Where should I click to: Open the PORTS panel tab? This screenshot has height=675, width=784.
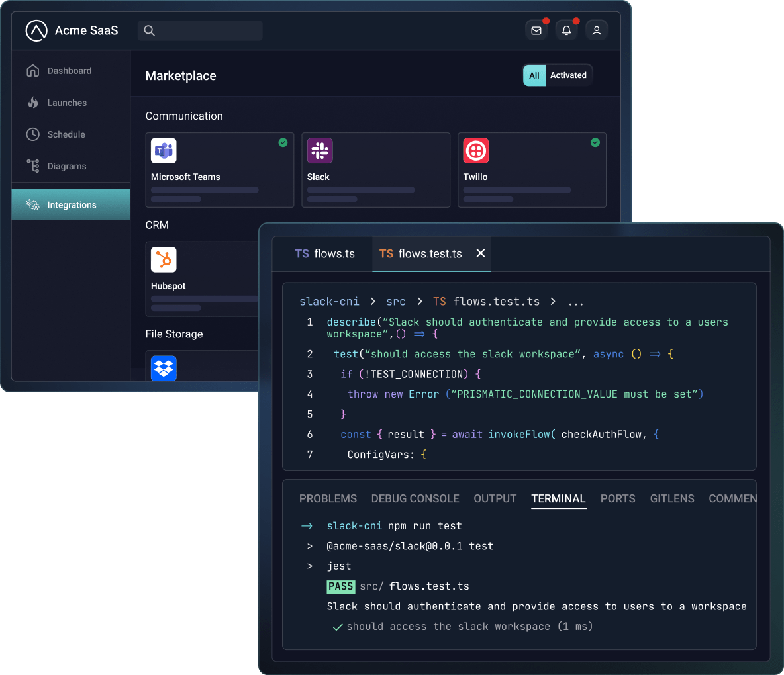[618, 498]
